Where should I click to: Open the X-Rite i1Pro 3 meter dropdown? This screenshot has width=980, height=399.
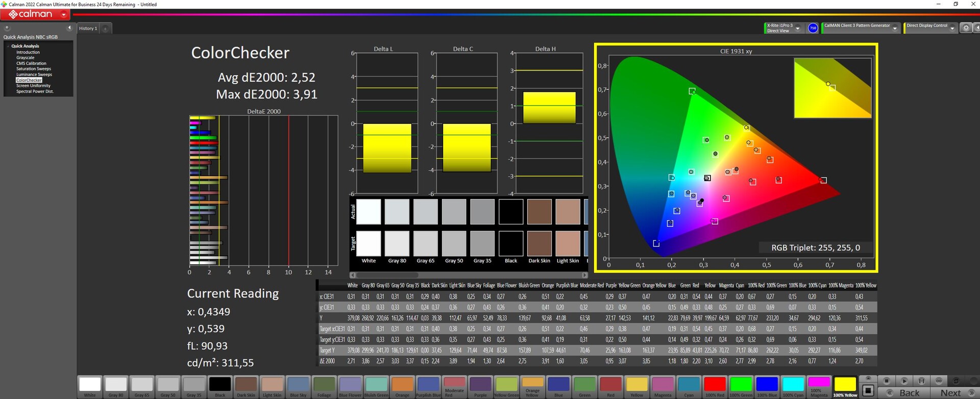click(798, 29)
